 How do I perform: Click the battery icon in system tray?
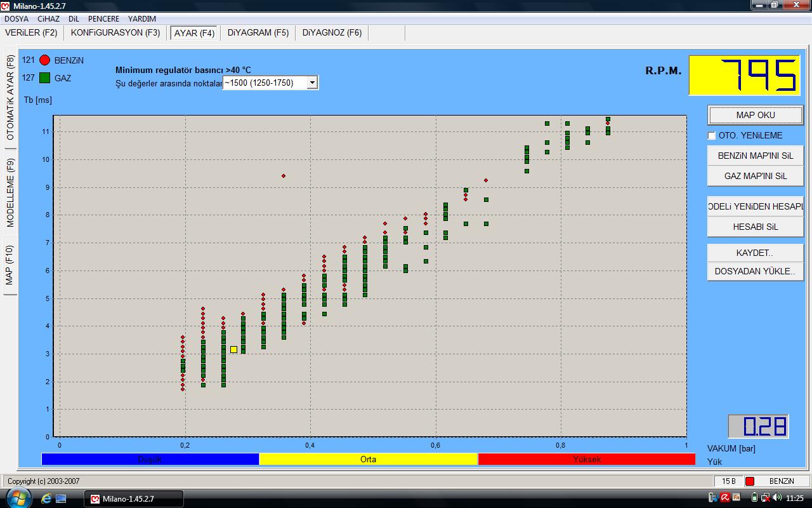tap(754, 498)
